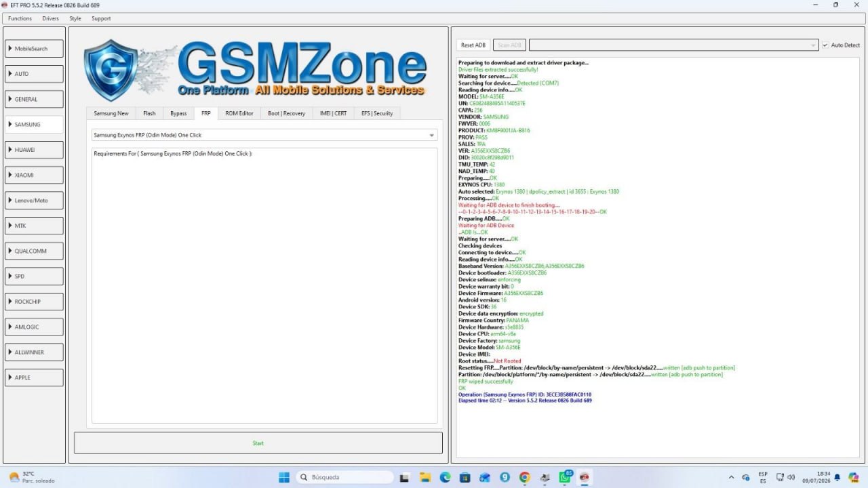The image size is (868, 488).
Task: Switch to the Flash tab
Action: [x=149, y=113]
